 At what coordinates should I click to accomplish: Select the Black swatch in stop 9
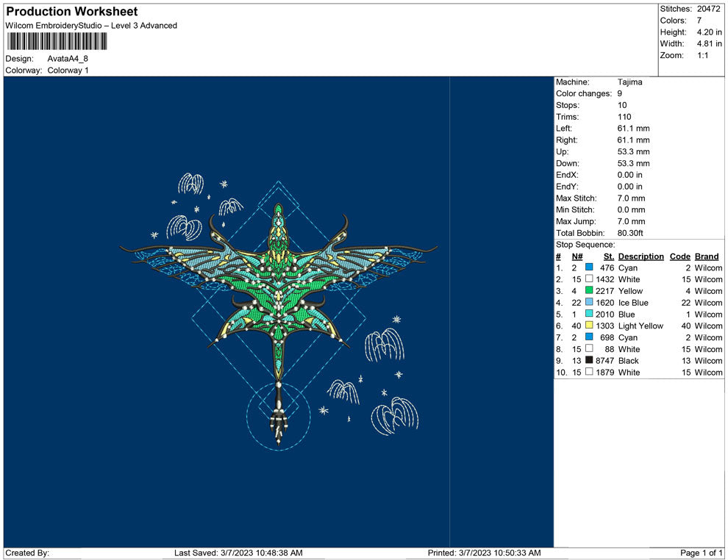click(589, 360)
